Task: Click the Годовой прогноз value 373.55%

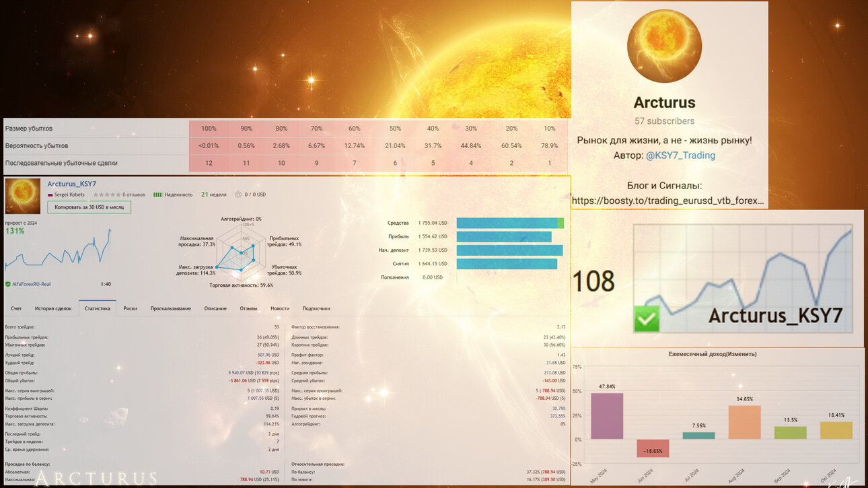Action: 558,416
